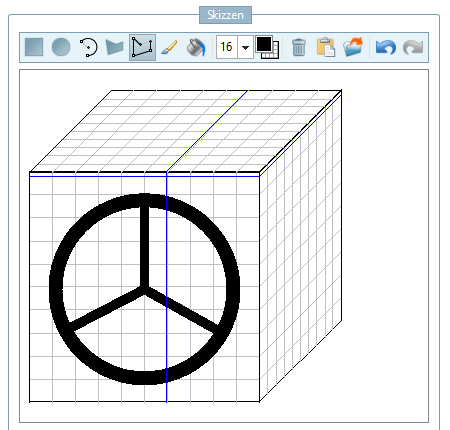The image size is (450, 430).
Task: Delete sketch with trash can icon
Action: [299, 47]
